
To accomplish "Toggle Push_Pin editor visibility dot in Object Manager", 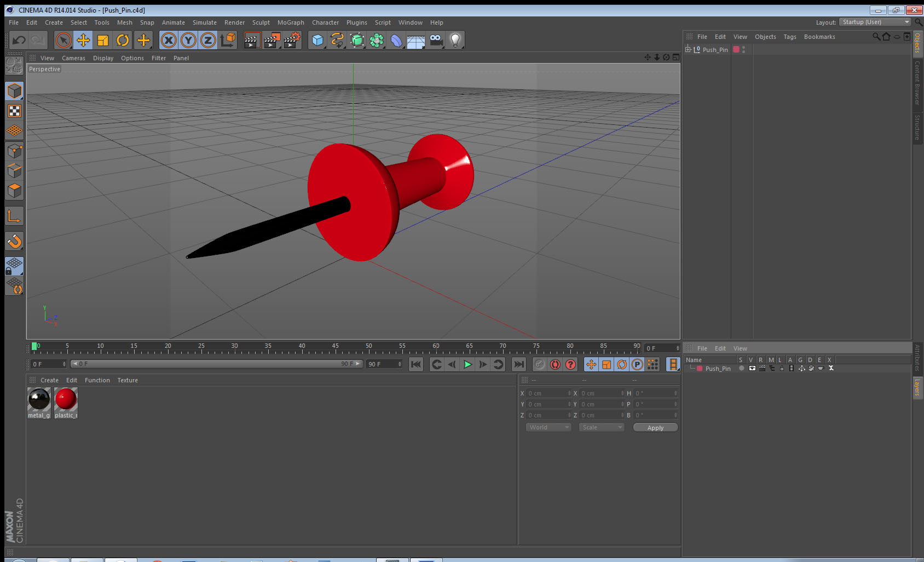I will 743,48.
